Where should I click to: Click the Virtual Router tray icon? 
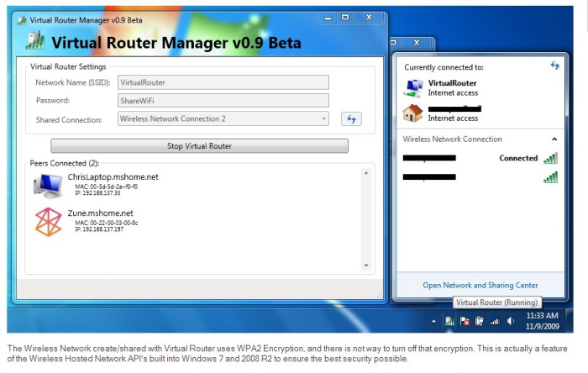point(449,321)
